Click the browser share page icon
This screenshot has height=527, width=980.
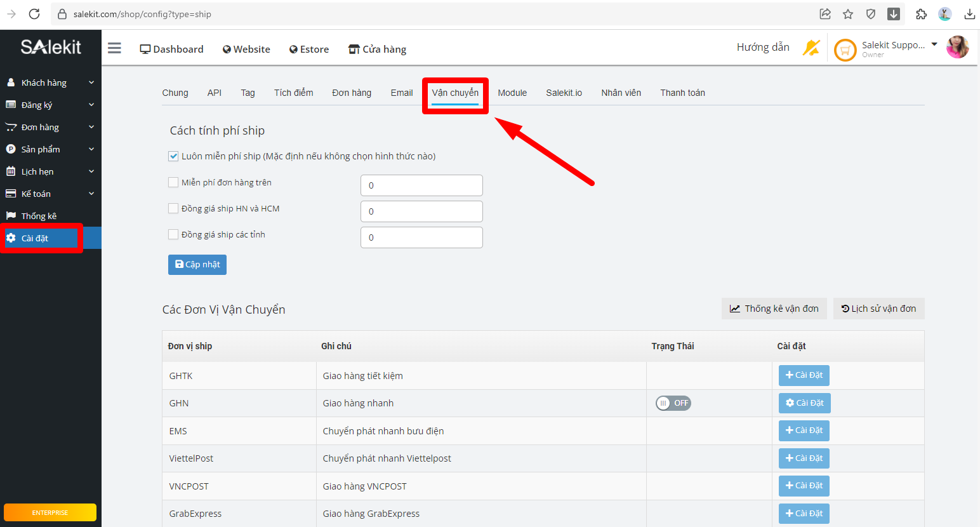pyautogui.click(x=825, y=14)
